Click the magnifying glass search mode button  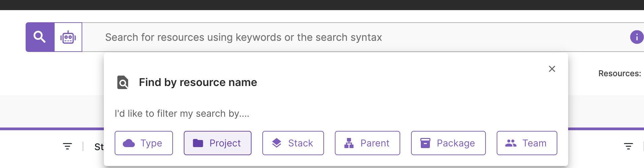(x=40, y=37)
